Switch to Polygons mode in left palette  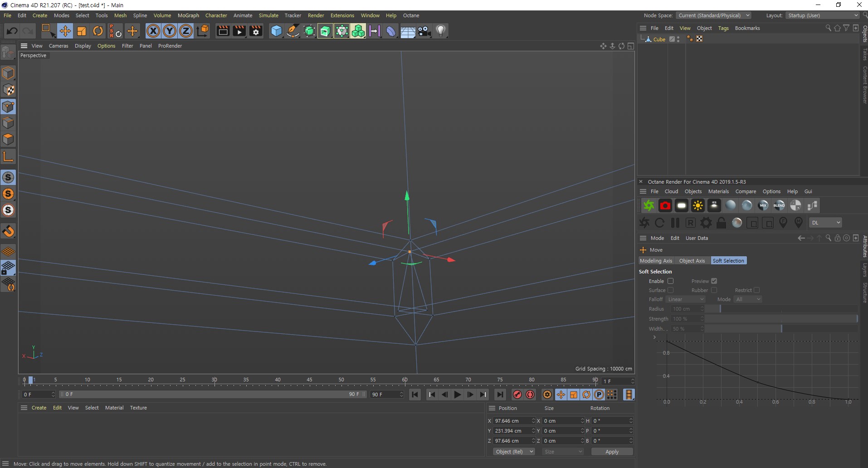pyautogui.click(x=8, y=139)
